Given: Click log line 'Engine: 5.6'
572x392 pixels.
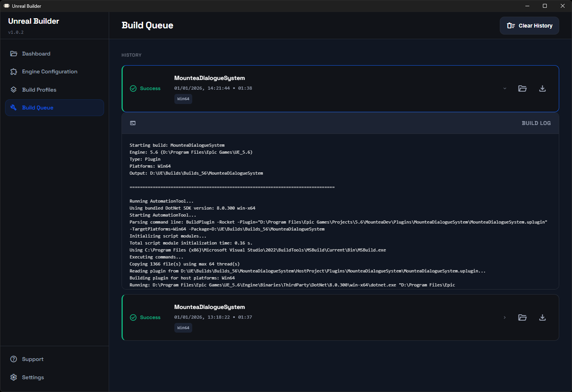Looking at the screenshot, I should point(191,152).
